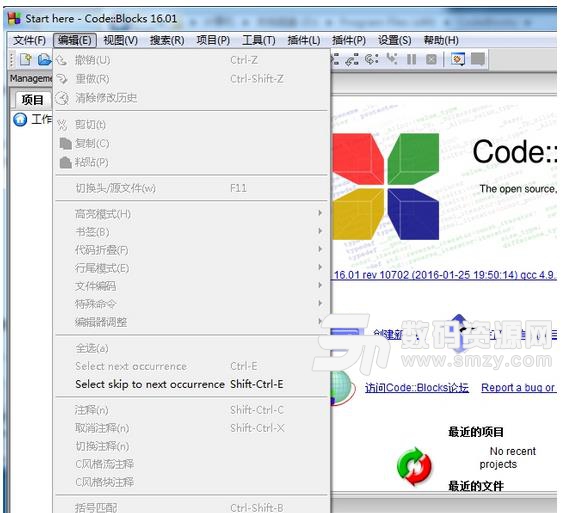Choose 注释(n) with Shift-Ctrl-C shortcut
The image size is (563, 513).
(192, 410)
